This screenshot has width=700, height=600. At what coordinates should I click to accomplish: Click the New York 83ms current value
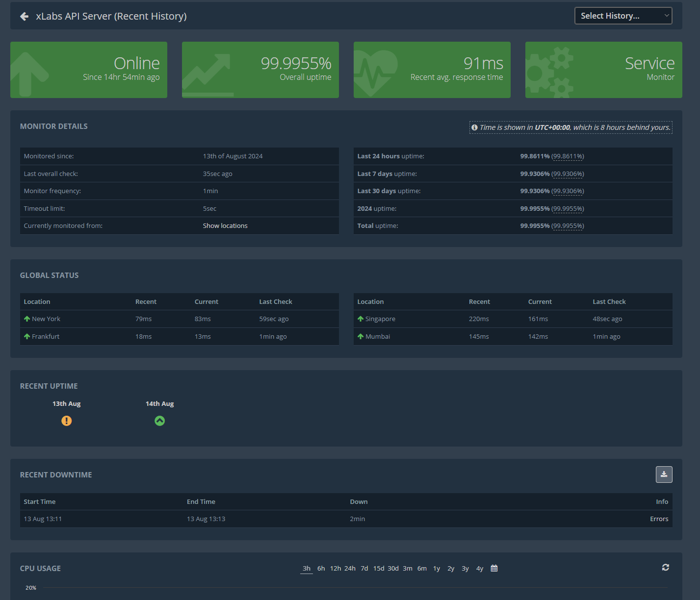tap(203, 319)
